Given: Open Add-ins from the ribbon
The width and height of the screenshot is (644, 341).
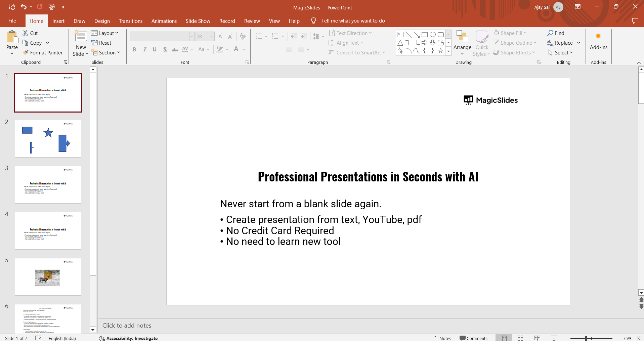Looking at the screenshot, I should [x=598, y=42].
